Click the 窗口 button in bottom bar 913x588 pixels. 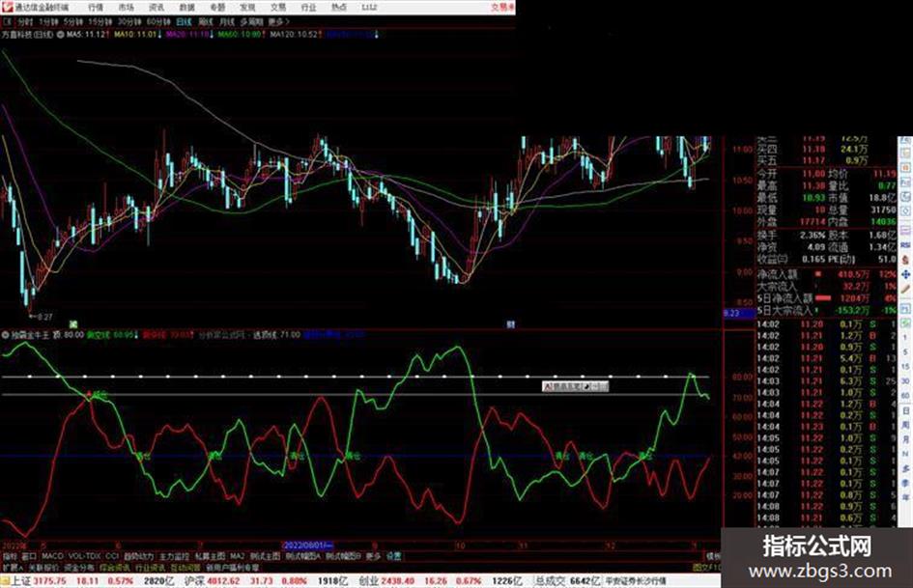pos(29,556)
